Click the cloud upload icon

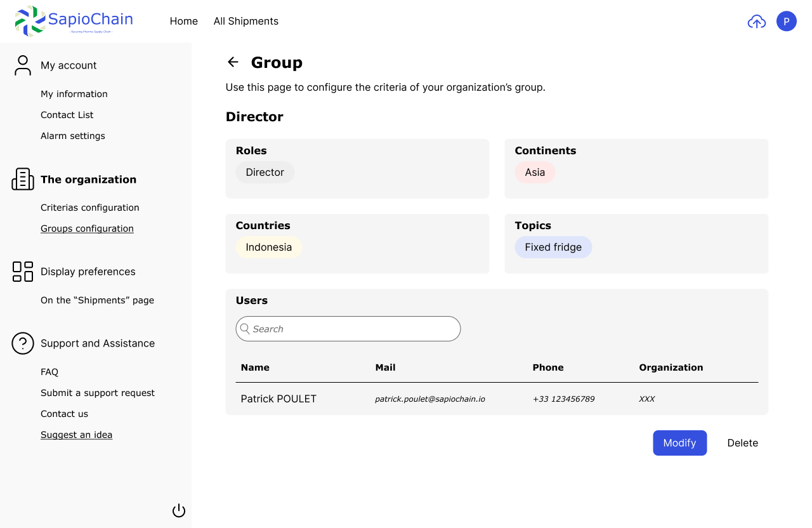(x=756, y=22)
